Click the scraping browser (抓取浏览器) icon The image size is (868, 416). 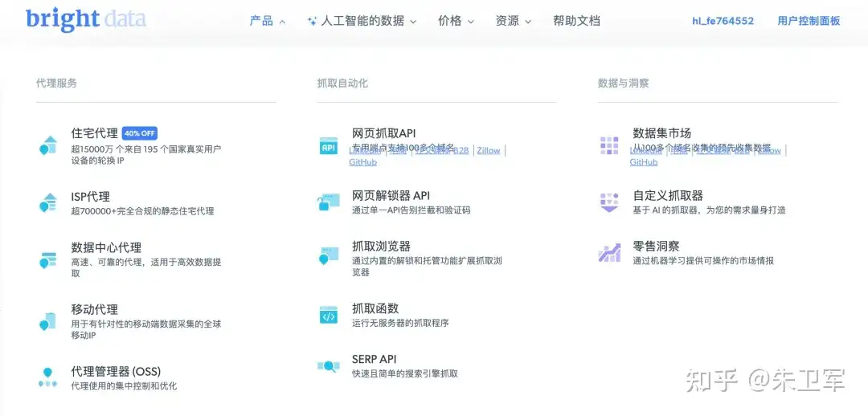(328, 255)
